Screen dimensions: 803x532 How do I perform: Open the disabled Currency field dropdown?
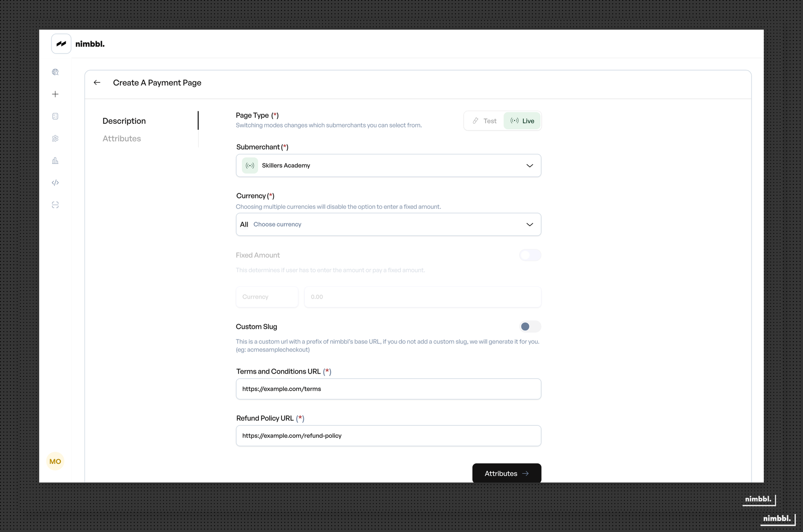coord(267,297)
